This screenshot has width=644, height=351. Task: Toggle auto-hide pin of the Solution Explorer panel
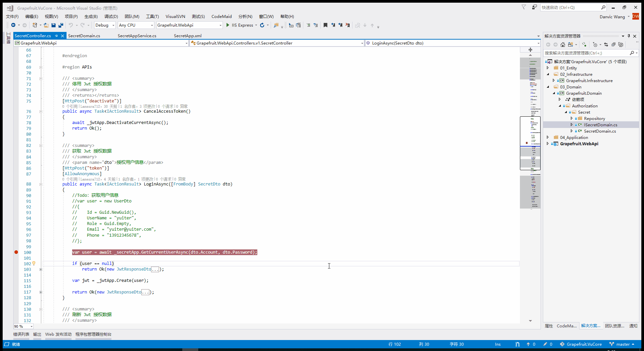pyautogui.click(x=629, y=36)
